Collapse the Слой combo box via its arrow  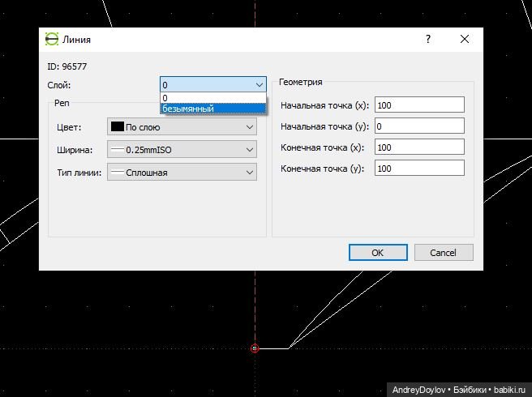click(x=259, y=84)
